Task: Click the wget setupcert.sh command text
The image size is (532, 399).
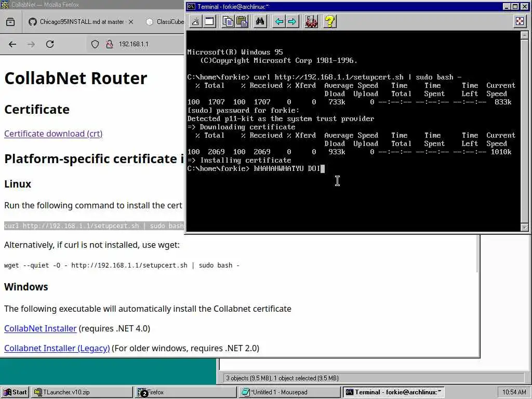Action: (122, 265)
